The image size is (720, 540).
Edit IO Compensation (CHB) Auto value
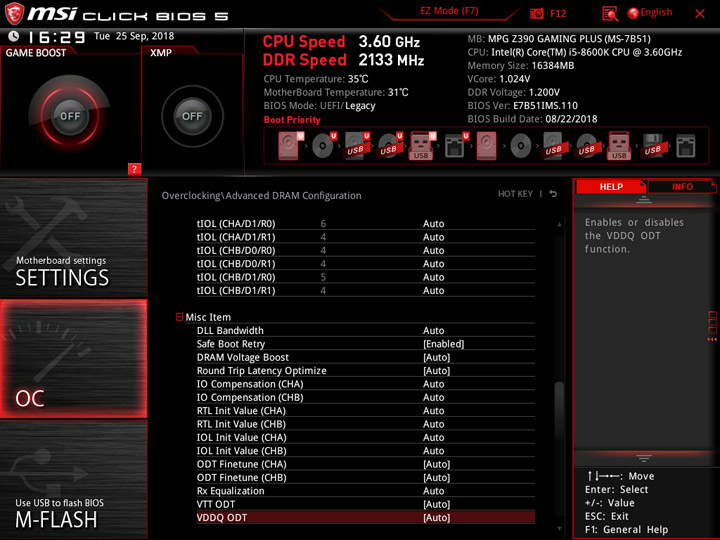[x=433, y=397]
